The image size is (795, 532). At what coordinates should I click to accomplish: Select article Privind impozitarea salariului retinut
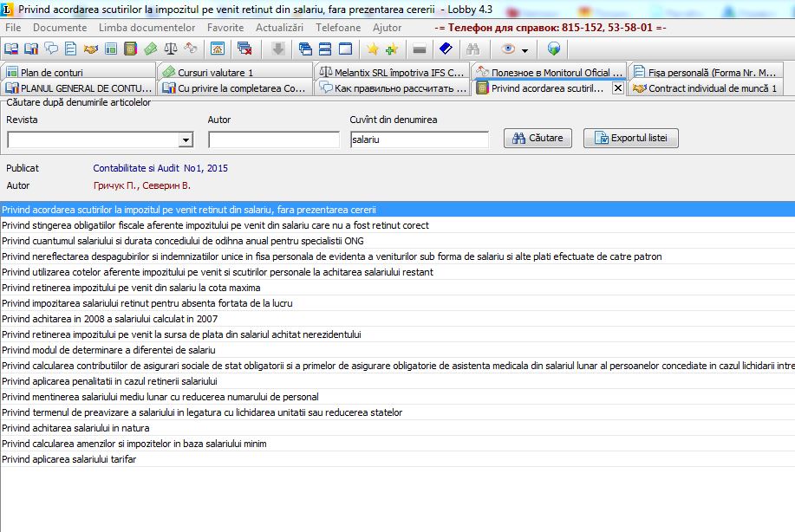click(x=397, y=303)
